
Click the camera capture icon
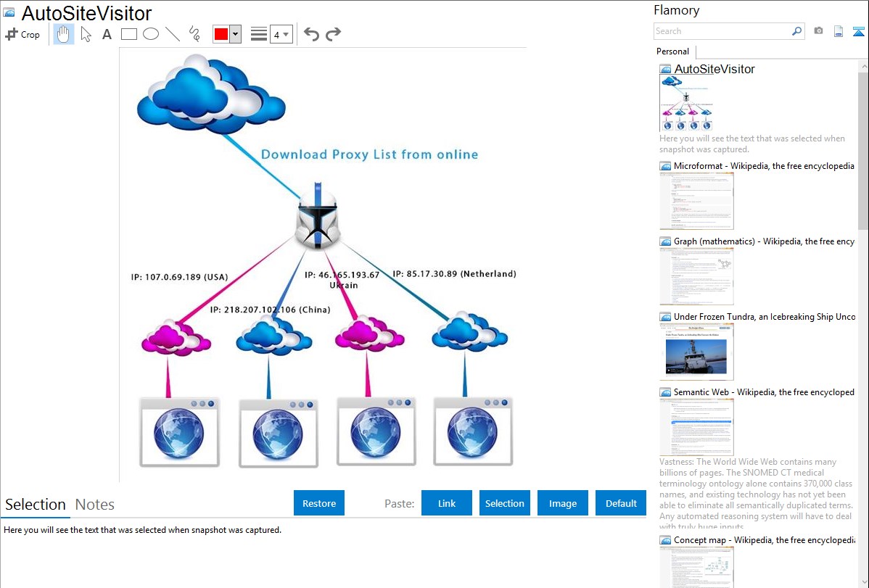pyautogui.click(x=818, y=31)
